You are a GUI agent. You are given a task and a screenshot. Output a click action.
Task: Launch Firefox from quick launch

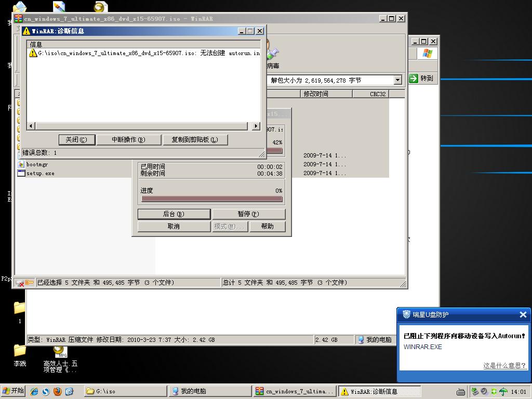click(58, 392)
